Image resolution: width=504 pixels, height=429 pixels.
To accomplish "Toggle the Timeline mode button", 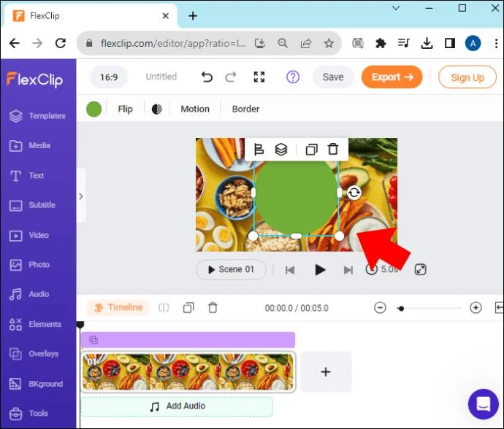I will 118,308.
